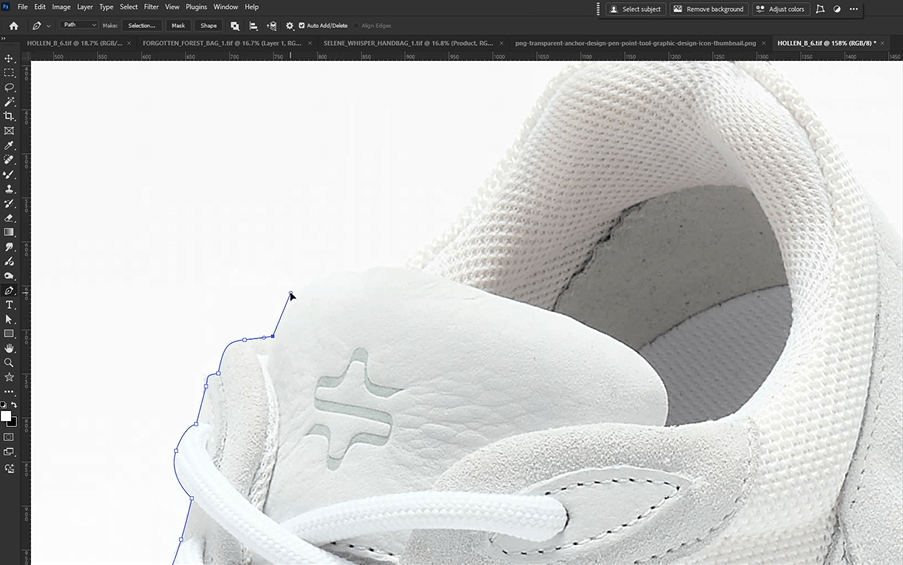903x565 pixels.
Task: Activate the Type tool
Action: click(x=9, y=305)
